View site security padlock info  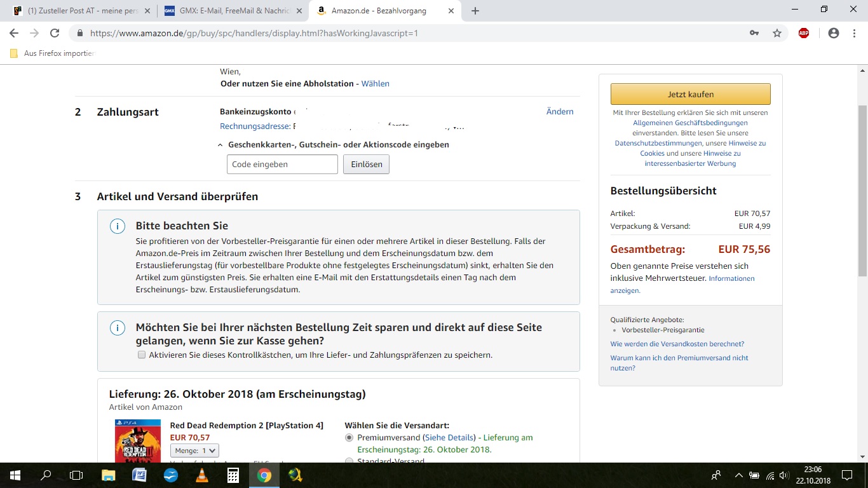[x=80, y=33]
